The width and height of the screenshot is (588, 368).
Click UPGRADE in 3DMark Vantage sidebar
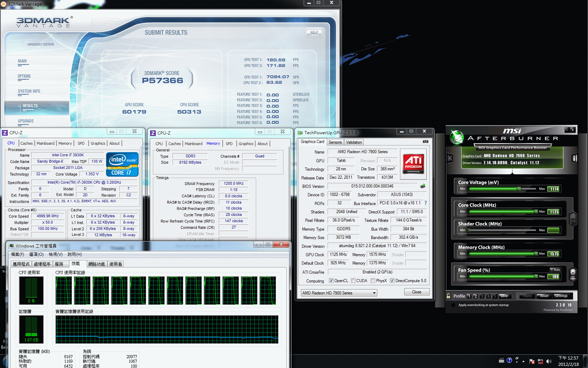click(26, 121)
